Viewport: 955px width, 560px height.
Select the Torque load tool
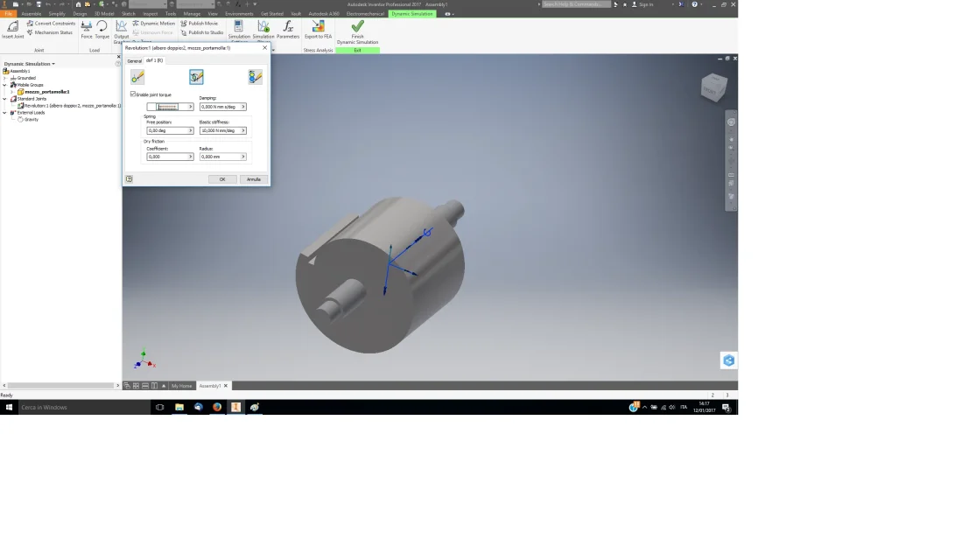point(102,29)
